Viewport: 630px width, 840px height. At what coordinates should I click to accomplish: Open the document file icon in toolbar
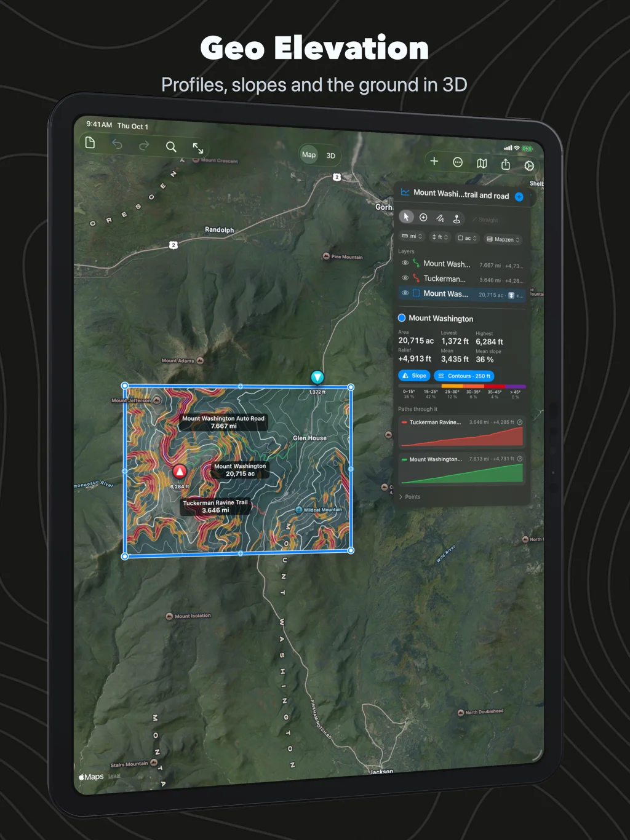[x=90, y=143]
